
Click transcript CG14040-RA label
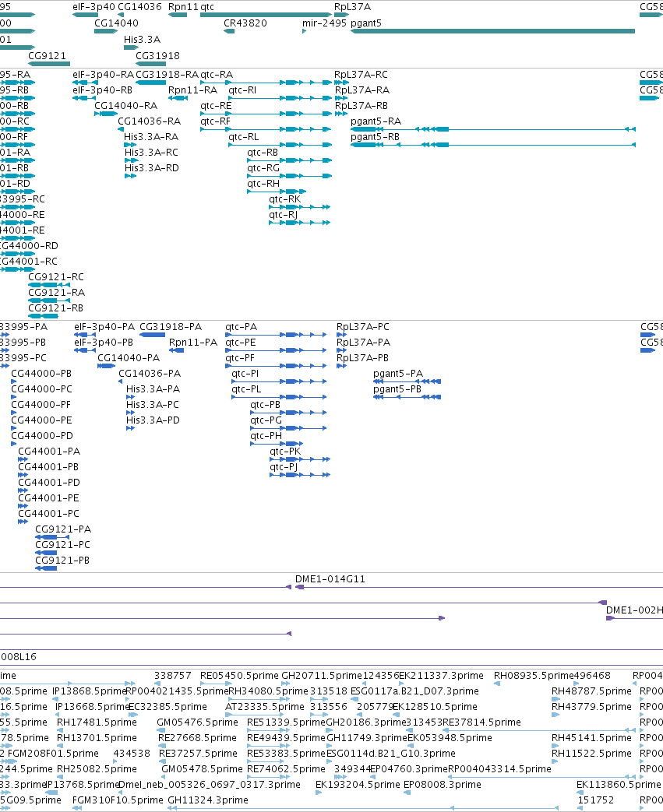coord(126,106)
